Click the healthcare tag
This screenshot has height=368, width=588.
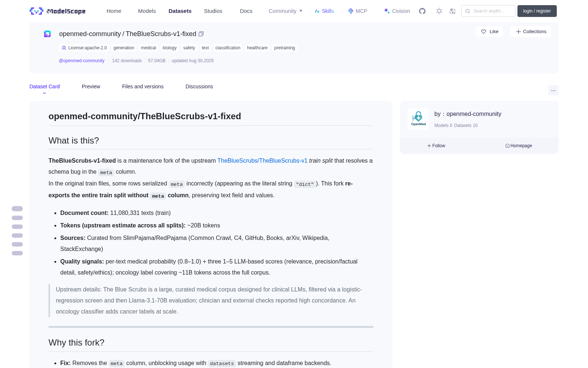coord(257,48)
